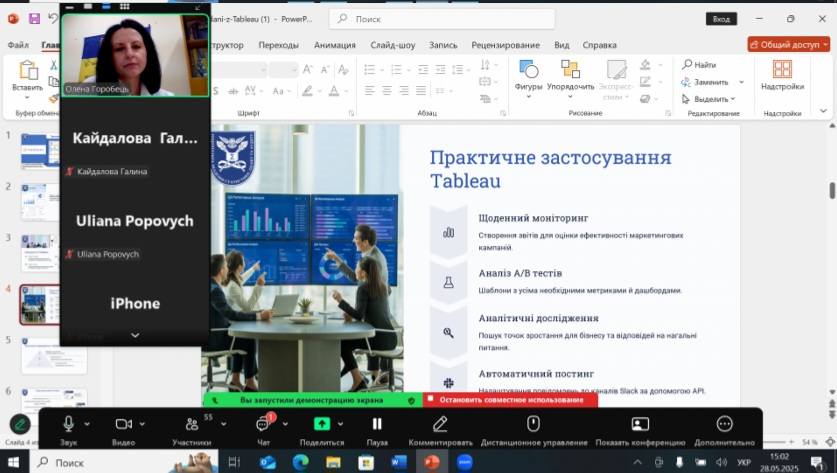Image resolution: width=837 pixels, height=473 pixels.
Task: Switch to the Slide Show (Слайд-шоу) tab
Action: coord(392,45)
